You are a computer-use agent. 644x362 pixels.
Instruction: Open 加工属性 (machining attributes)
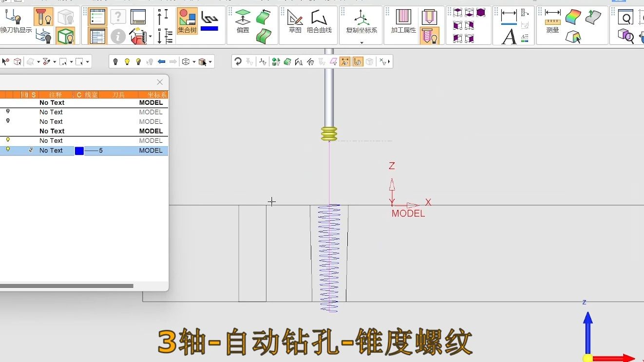(x=403, y=21)
